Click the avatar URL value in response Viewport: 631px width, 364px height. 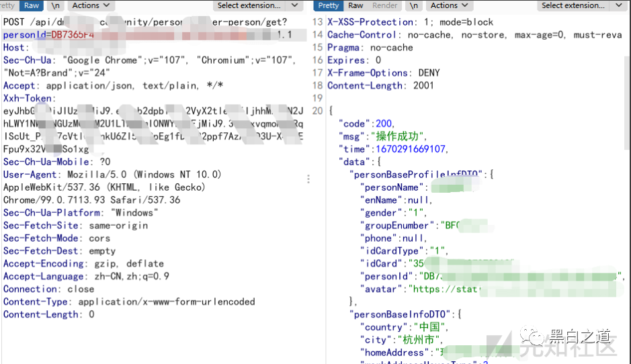(x=444, y=289)
